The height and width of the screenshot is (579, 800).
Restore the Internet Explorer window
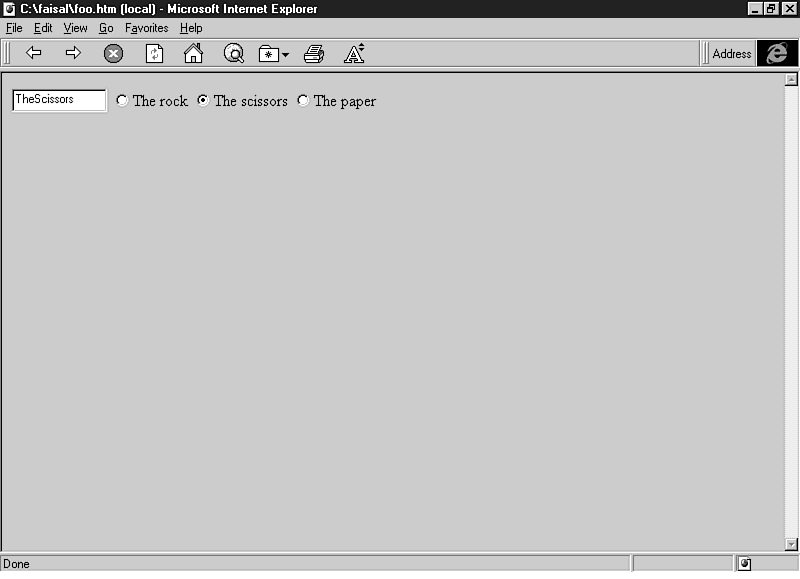(771, 9)
